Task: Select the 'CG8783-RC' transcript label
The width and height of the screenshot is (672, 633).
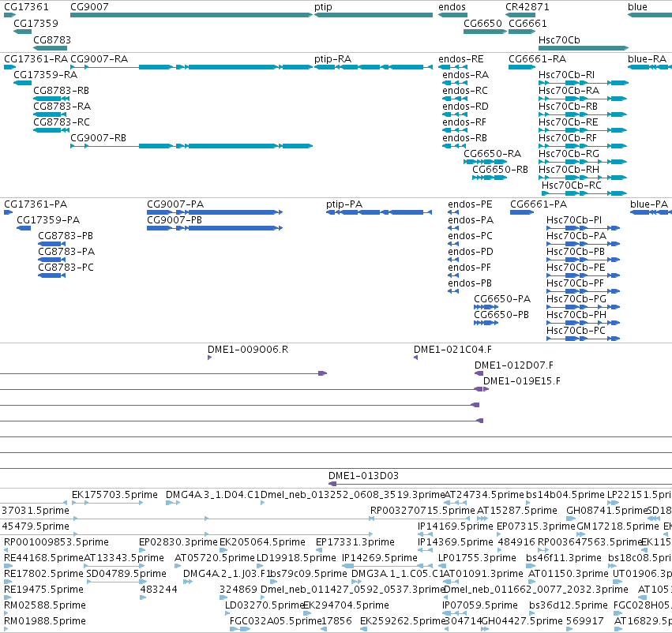Action: coord(62,122)
